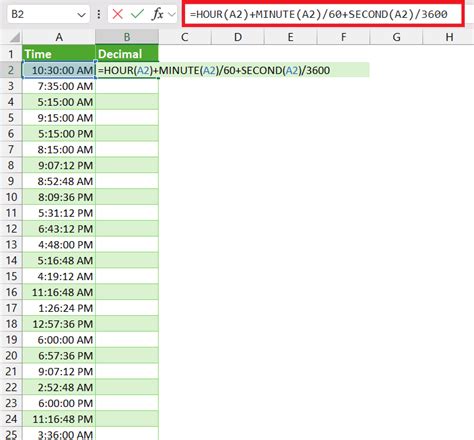Open Insert Function with the fx icon
This screenshot has height=440, width=474.
pos(157,14)
